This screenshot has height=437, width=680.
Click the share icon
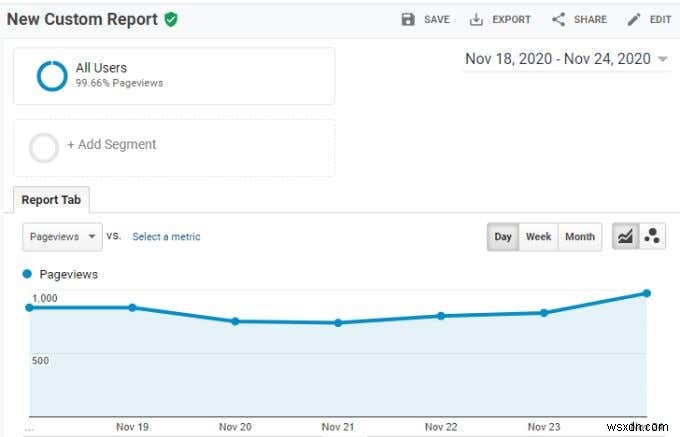tap(558, 20)
